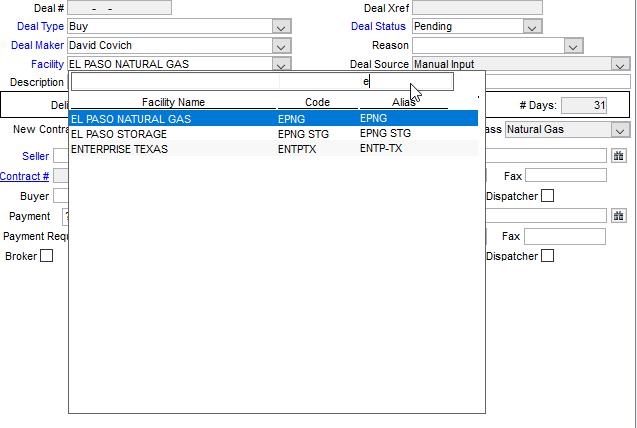Open the Reason dropdown list
This screenshot has width=637, height=428.
(x=572, y=46)
